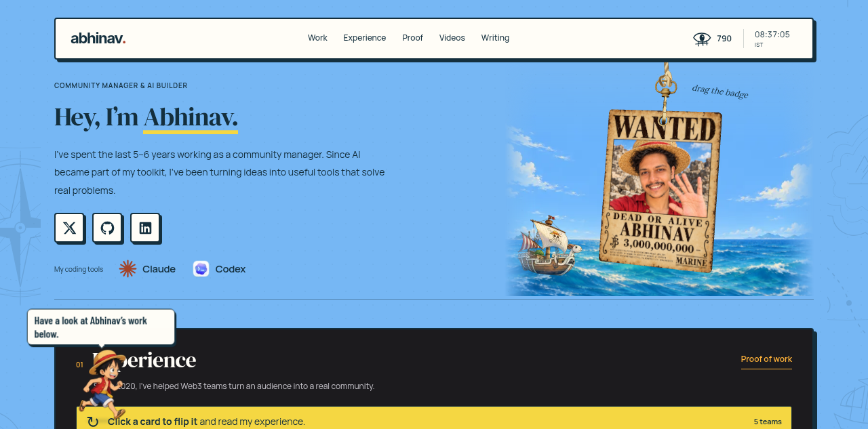Click the WANTED poster badge
This screenshot has height=429, width=868.
pyautogui.click(x=660, y=190)
